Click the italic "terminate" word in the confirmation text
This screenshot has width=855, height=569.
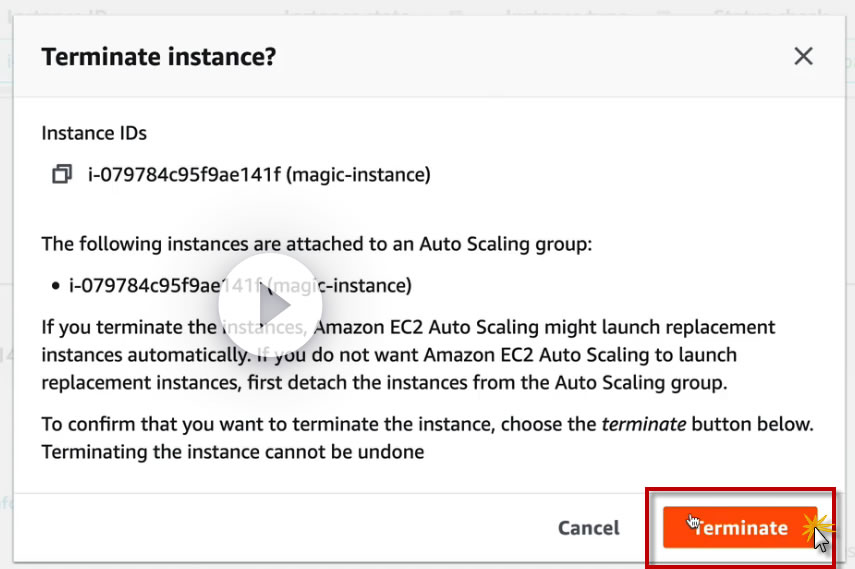click(x=643, y=424)
